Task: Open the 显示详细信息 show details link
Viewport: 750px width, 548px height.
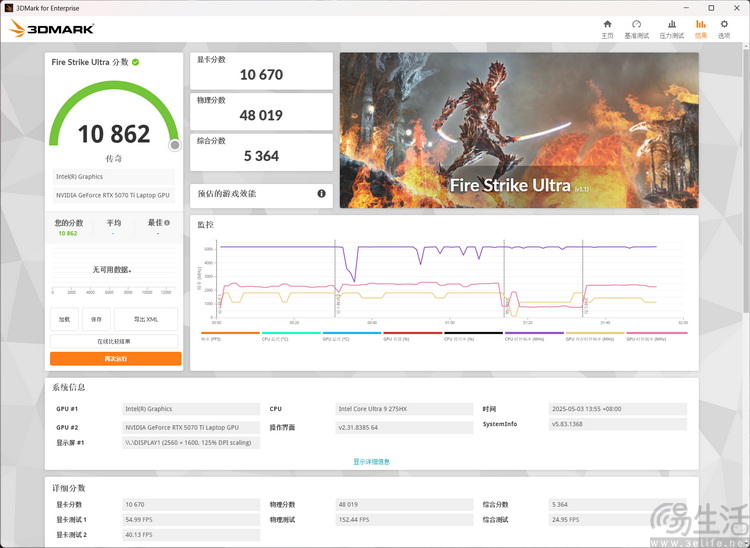Action: [x=372, y=461]
